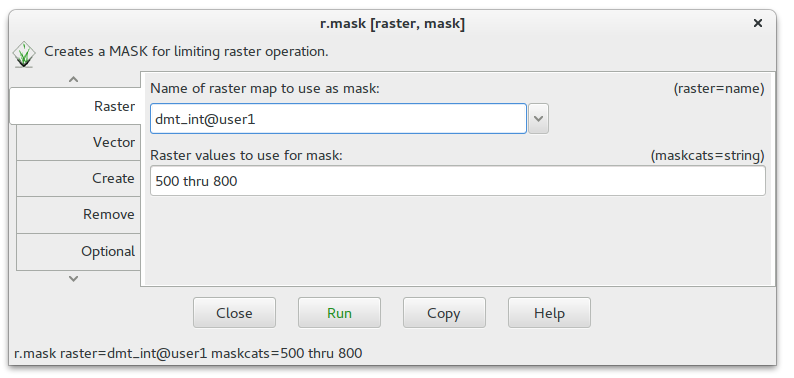The image size is (794, 378).
Task: Switch to the Vector tab
Action: click(78, 142)
